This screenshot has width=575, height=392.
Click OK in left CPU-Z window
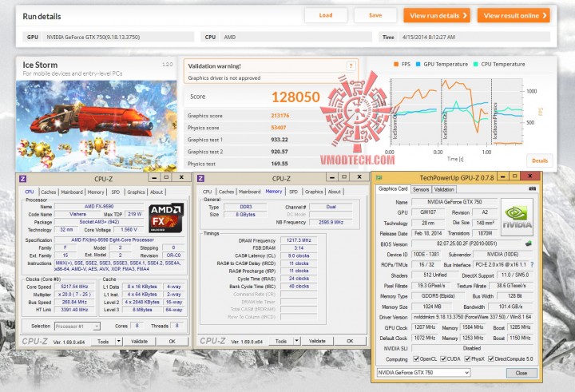tap(172, 341)
